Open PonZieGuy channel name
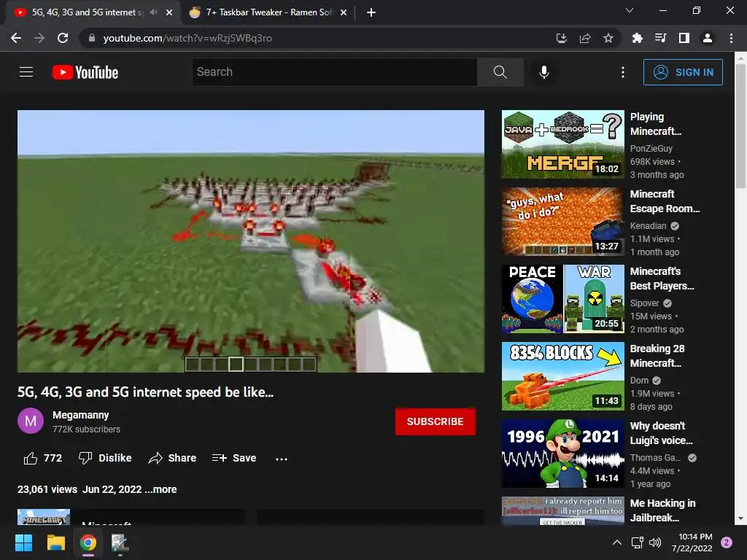This screenshot has width=747, height=560. pyautogui.click(x=651, y=149)
